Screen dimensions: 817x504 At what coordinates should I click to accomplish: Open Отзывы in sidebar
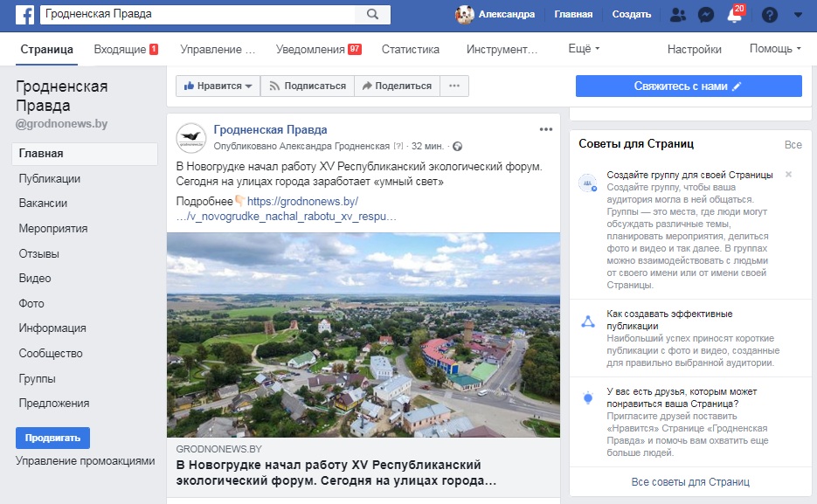39,253
